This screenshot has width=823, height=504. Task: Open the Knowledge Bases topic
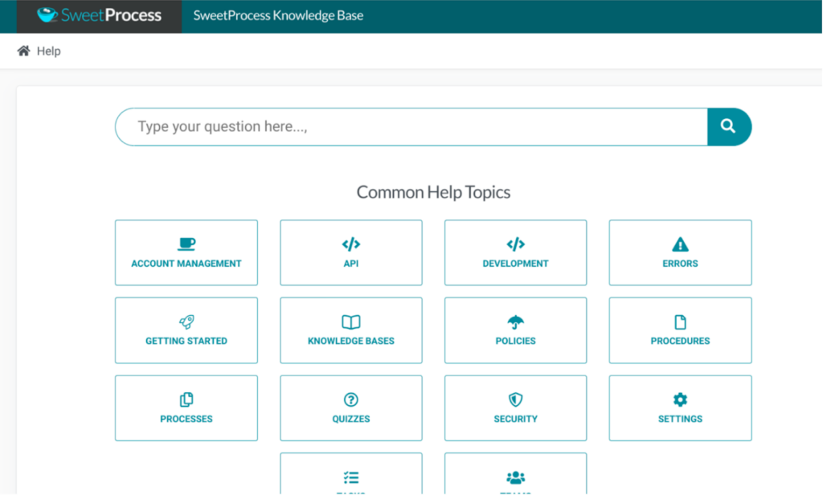351,330
